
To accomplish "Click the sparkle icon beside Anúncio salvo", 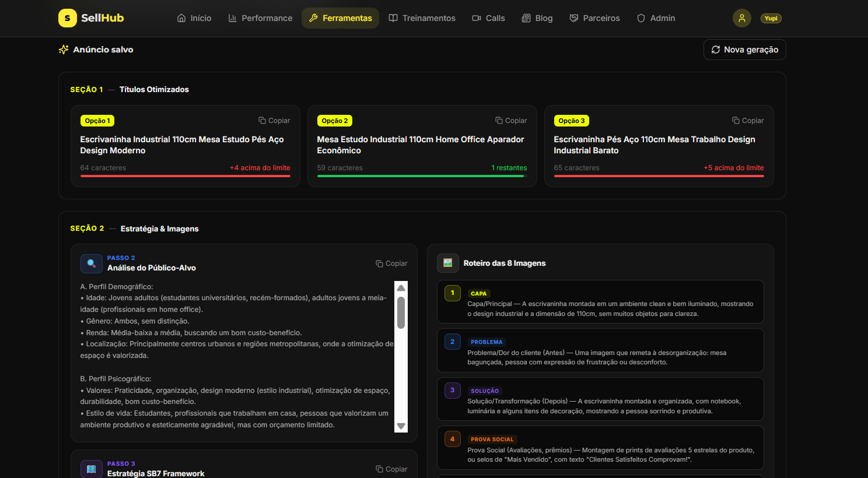I will (64, 50).
